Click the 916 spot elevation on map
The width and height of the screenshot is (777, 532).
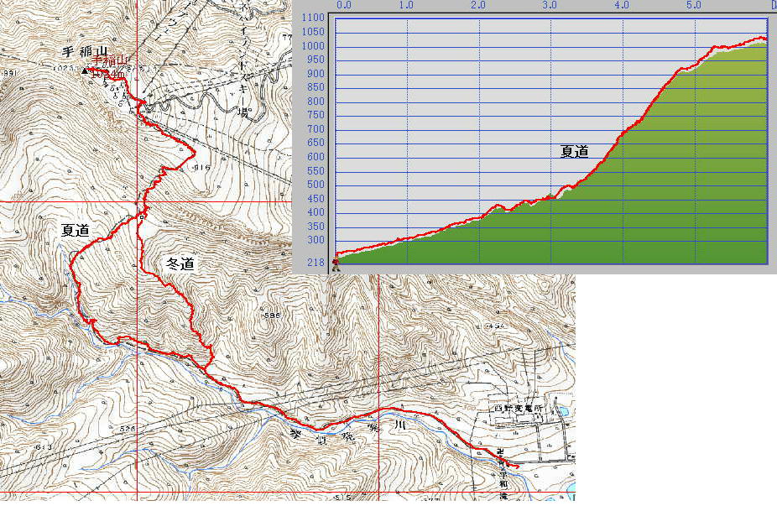tap(200, 168)
